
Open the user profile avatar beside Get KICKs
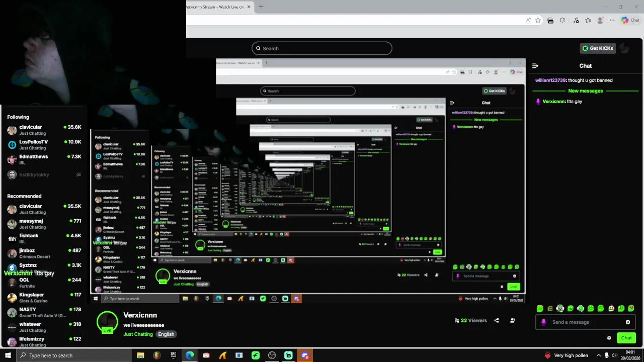pyautogui.click(x=624, y=48)
